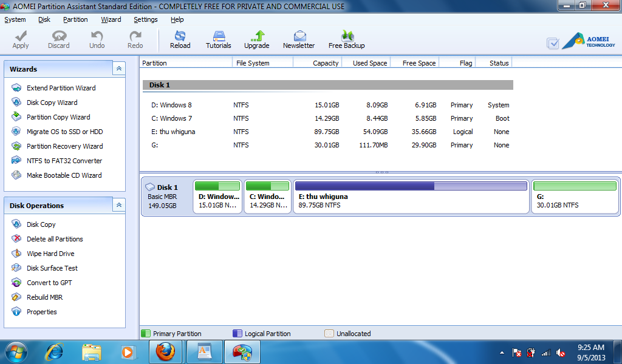
Task: Launch Internet Explorer from taskbar
Action: (54, 352)
